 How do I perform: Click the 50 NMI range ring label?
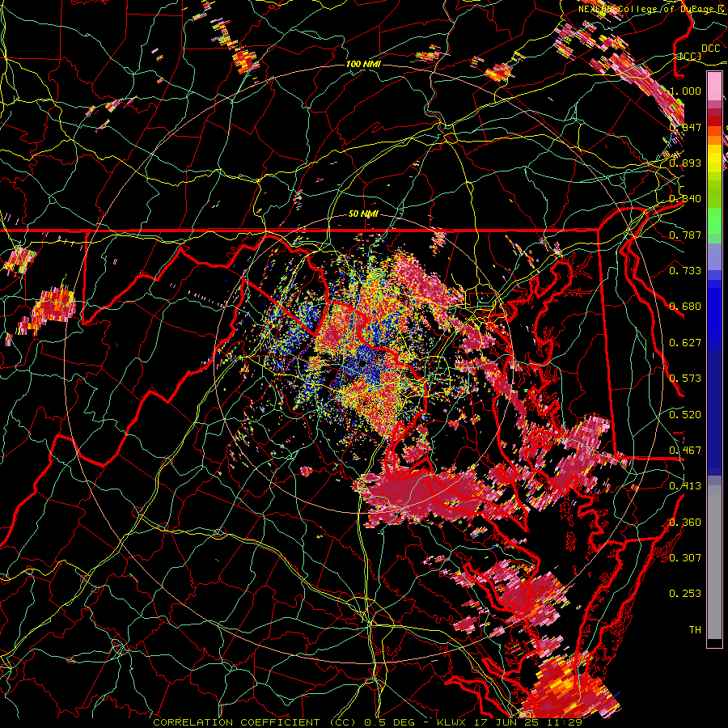pos(363,214)
